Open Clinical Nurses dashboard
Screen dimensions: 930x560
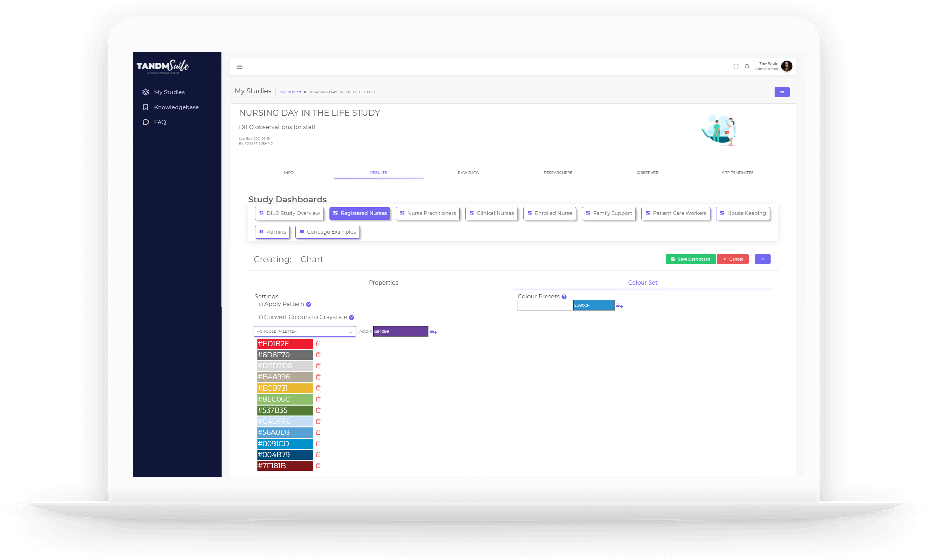click(491, 214)
